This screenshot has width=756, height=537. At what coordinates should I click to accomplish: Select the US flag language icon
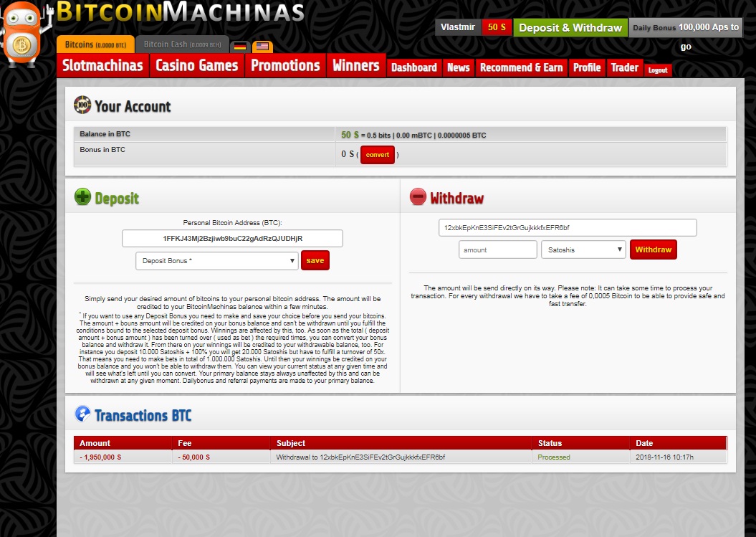262,46
